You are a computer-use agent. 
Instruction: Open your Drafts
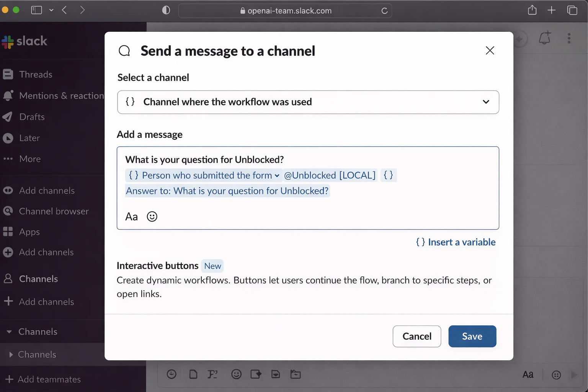[32, 117]
